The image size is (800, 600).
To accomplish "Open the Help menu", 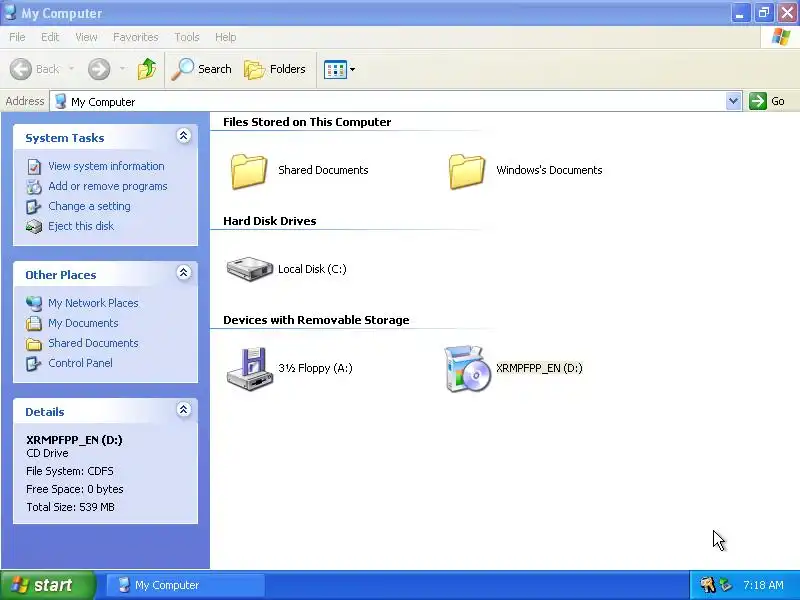I will (x=226, y=37).
